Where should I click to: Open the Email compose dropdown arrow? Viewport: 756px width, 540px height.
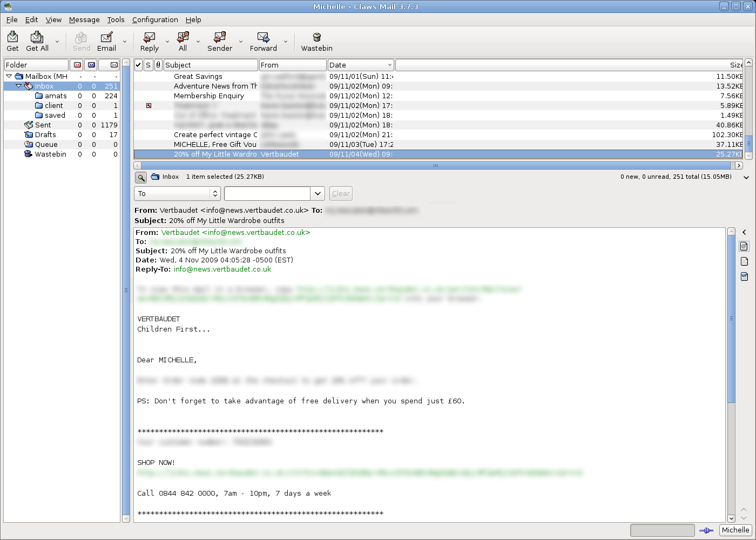click(125, 42)
